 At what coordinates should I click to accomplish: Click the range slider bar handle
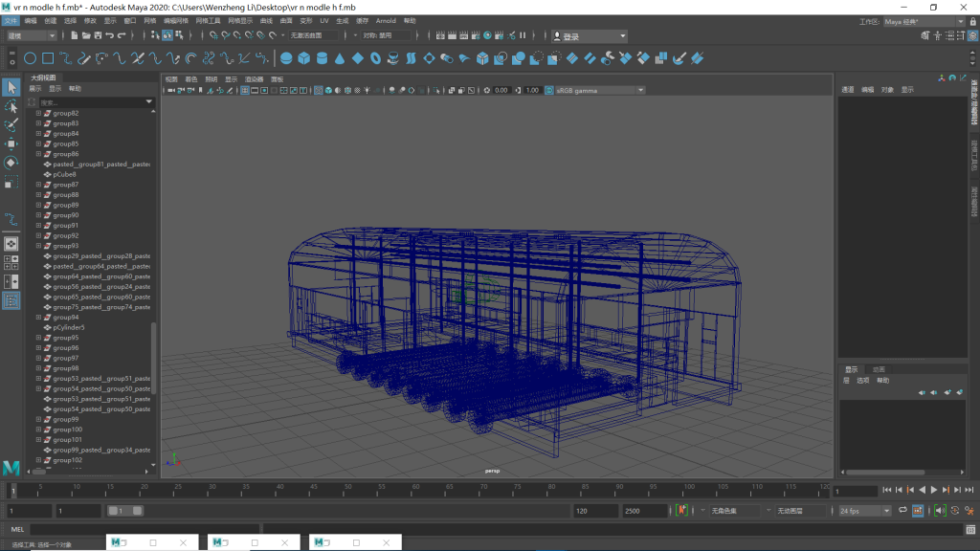[125, 511]
